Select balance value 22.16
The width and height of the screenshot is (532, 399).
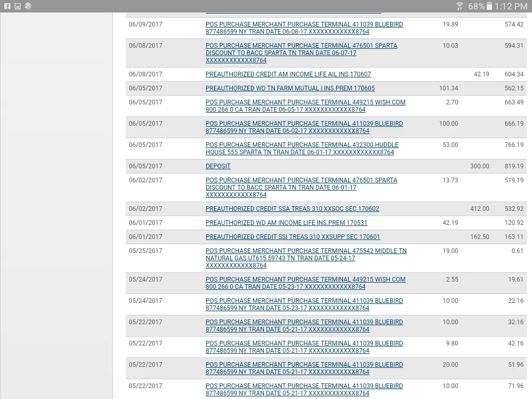pyautogui.click(x=516, y=301)
